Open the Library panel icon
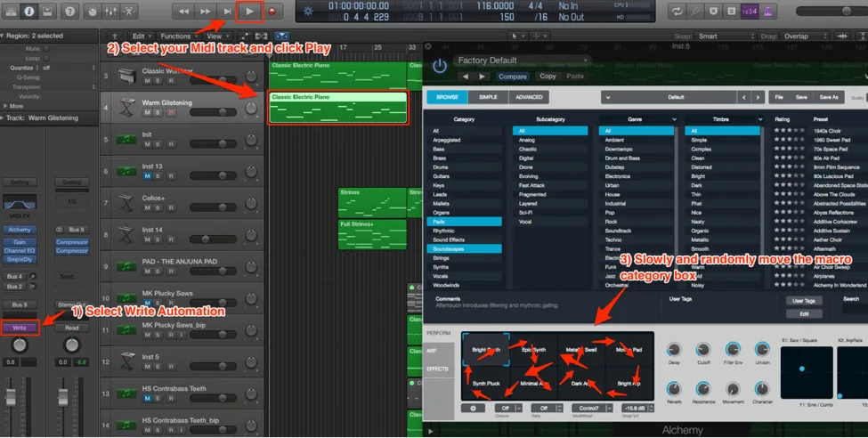The width and height of the screenshot is (868, 438). [11, 11]
